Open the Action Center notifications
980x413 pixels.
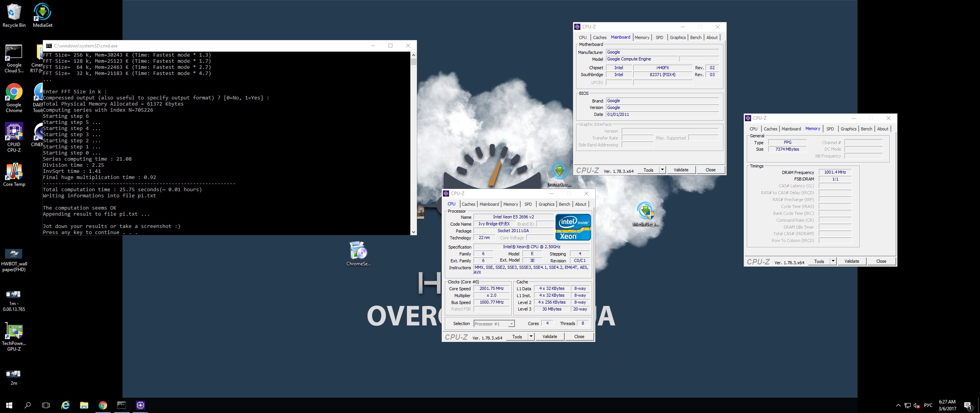(x=967, y=405)
